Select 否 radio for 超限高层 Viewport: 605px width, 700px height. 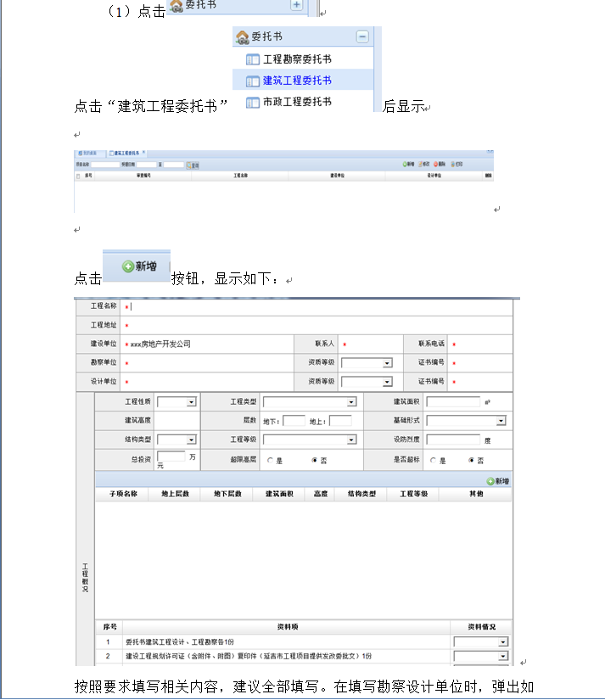pyautogui.click(x=315, y=460)
